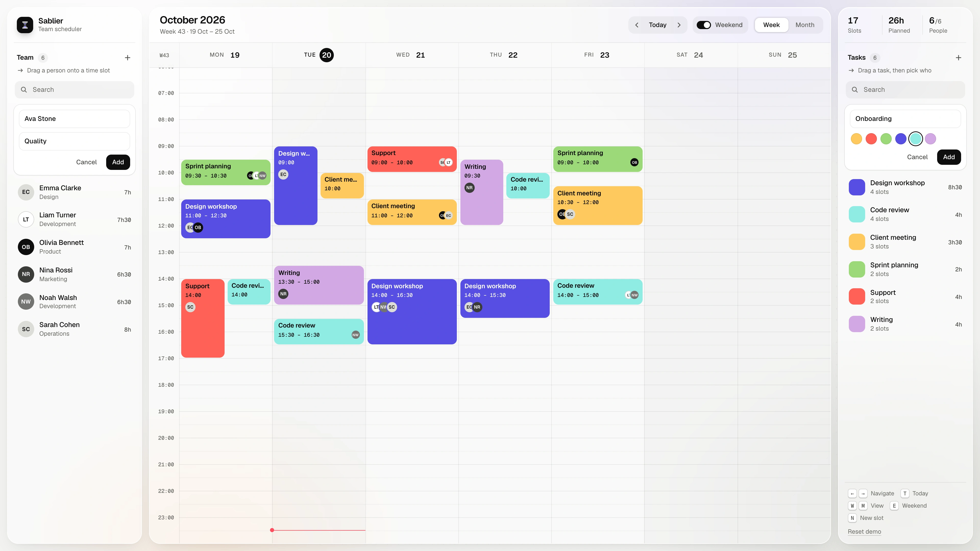
Task: Click the OB avatar on Friday Sprint planning
Action: coord(634,162)
